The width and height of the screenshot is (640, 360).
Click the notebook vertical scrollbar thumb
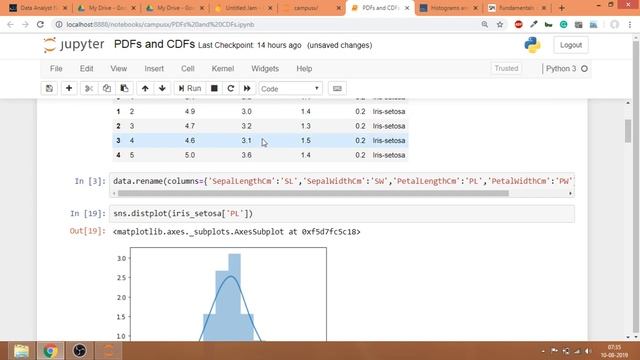(x=628, y=131)
